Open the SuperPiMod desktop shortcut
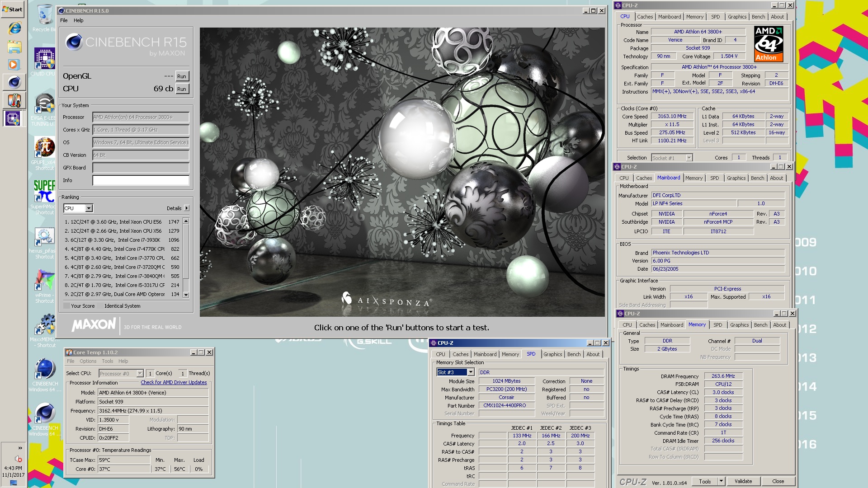 coord(44,197)
